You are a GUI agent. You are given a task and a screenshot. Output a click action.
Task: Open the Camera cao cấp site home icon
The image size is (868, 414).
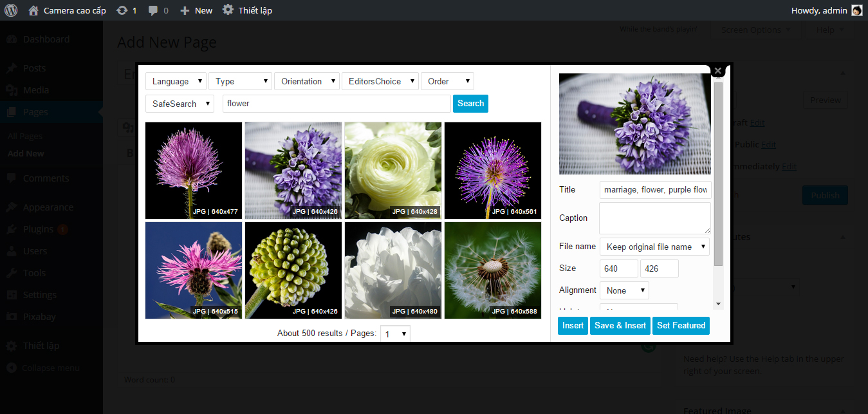coord(33,10)
